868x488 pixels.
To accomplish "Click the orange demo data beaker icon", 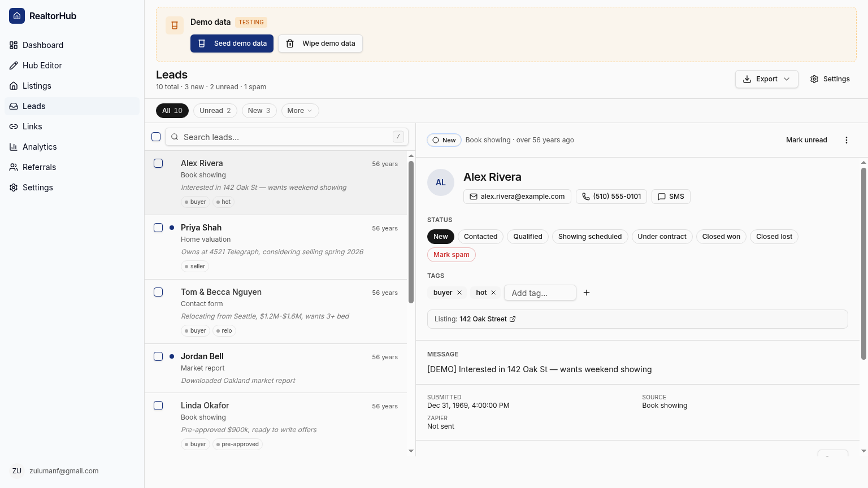I will (174, 25).
